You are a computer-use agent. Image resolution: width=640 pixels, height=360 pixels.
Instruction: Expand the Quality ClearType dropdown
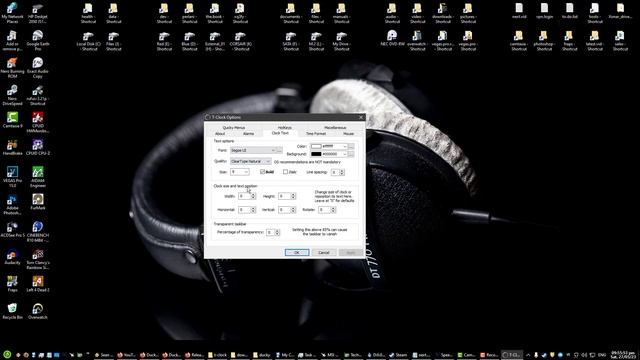pos(250,161)
